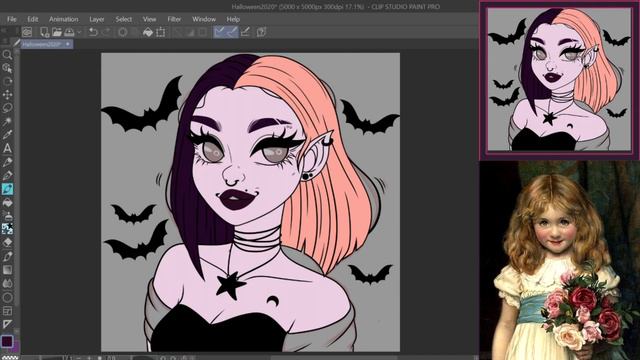
Task: Select the Figure circle tool
Action: point(7,297)
